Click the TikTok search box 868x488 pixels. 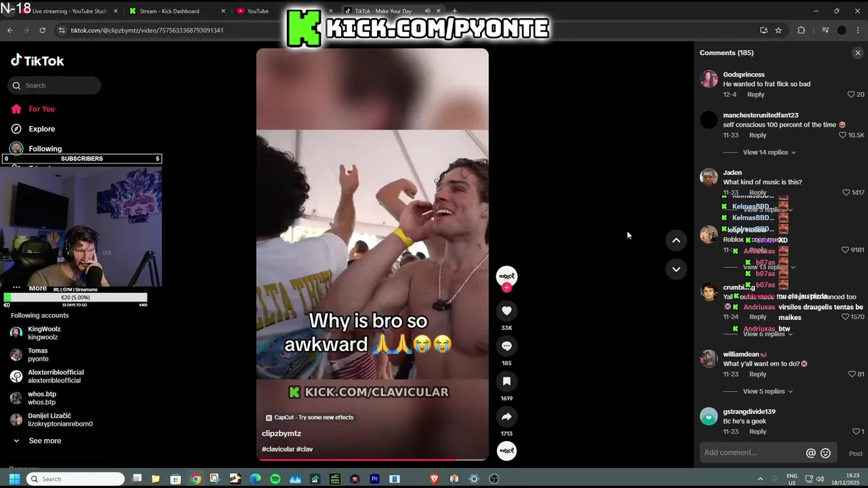(x=54, y=85)
